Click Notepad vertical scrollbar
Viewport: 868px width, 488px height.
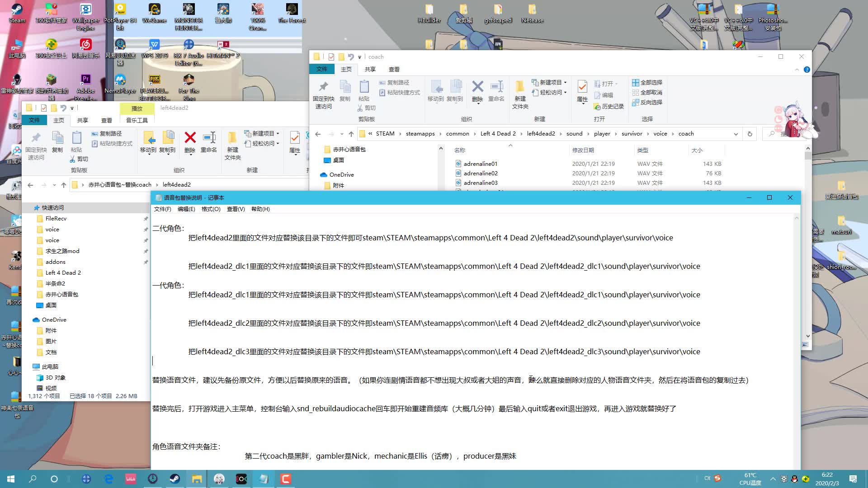(797, 343)
